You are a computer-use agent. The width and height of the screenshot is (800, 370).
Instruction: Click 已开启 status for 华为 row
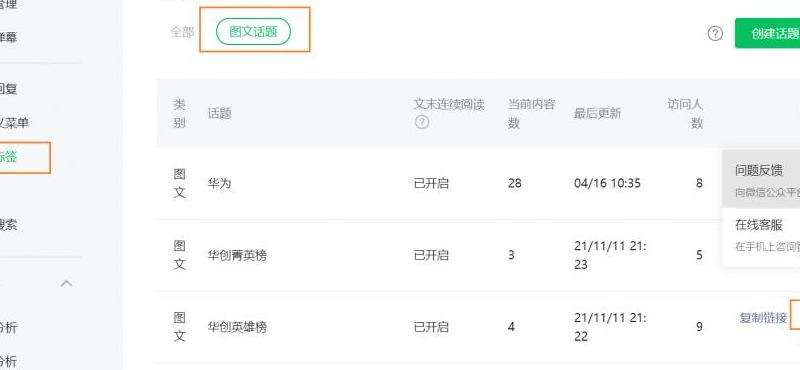point(431,183)
